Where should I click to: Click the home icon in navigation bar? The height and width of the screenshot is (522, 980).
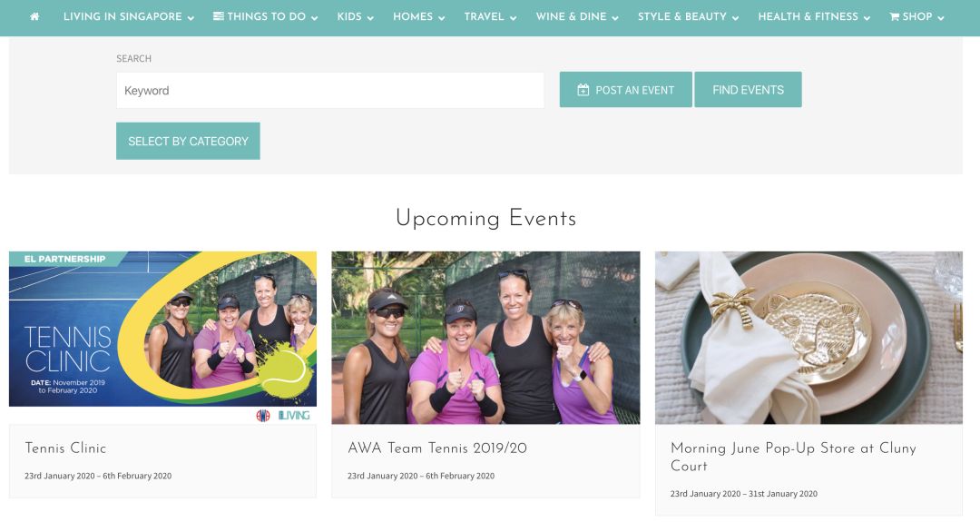point(34,17)
